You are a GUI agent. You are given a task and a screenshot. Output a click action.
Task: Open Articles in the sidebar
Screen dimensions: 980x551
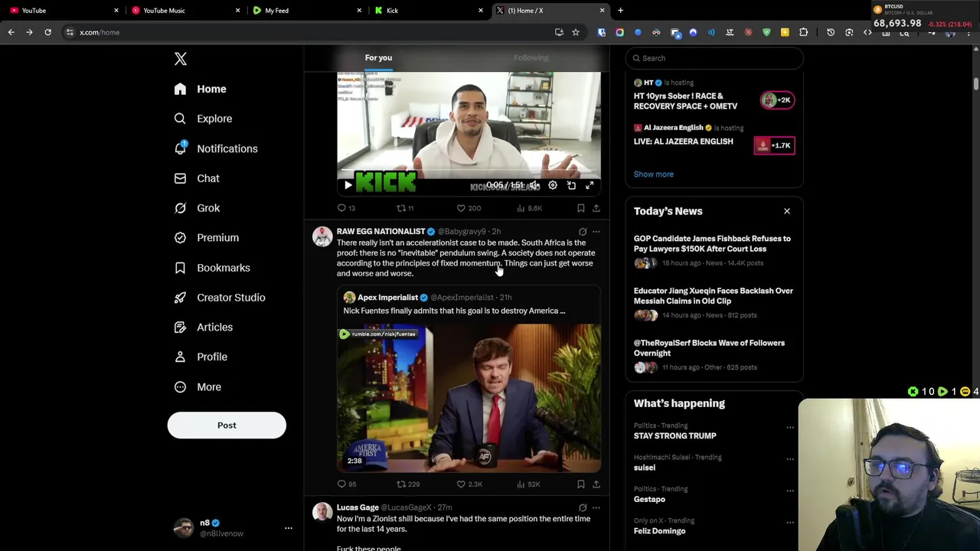[203, 328]
